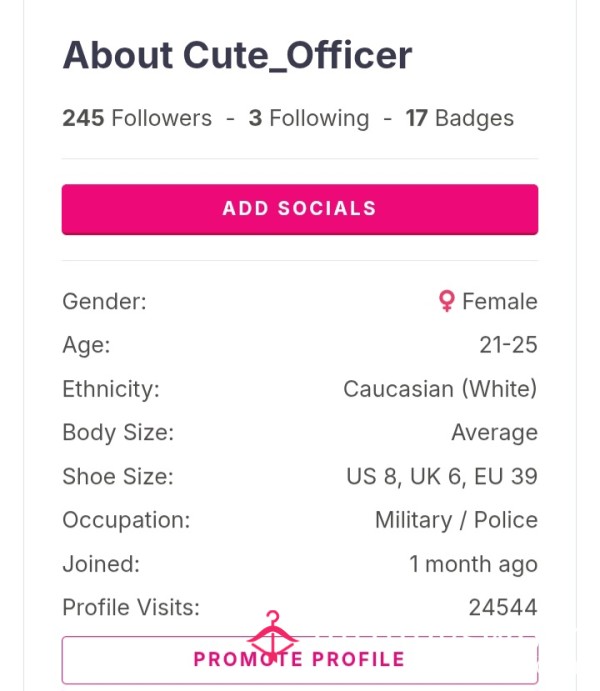
Task: View the 17 Badges
Action: click(x=459, y=118)
